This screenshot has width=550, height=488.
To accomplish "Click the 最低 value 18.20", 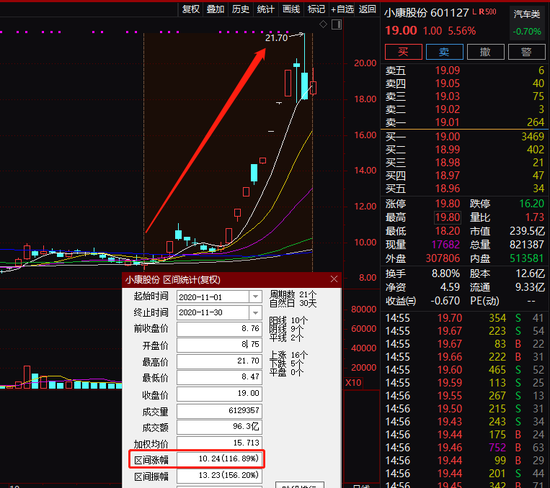I will click(x=447, y=231).
